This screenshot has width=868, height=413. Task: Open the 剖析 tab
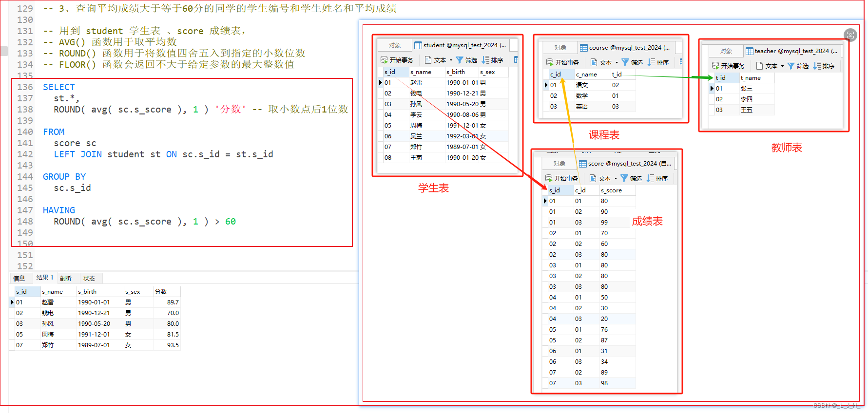66,278
